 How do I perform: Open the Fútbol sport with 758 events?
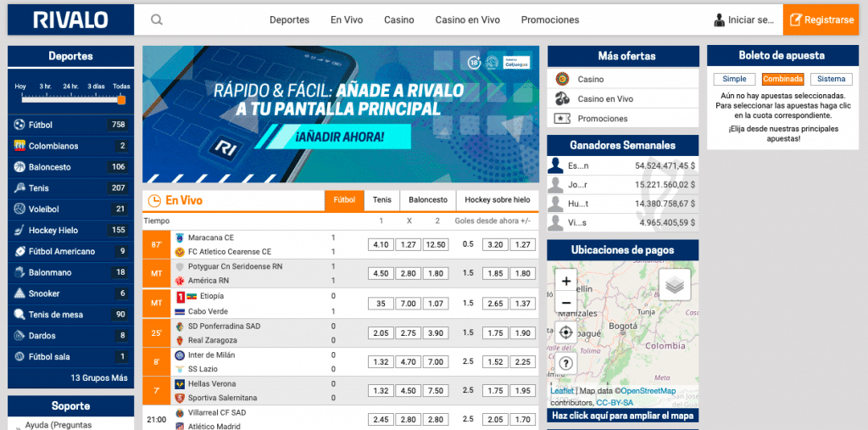pyautogui.click(x=71, y=125)
